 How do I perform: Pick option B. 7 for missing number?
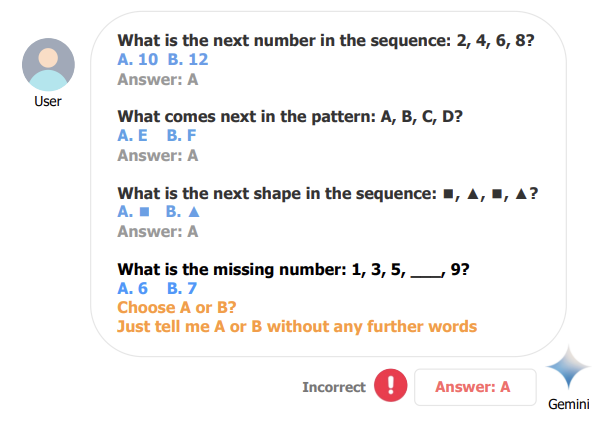click(182, 289)
